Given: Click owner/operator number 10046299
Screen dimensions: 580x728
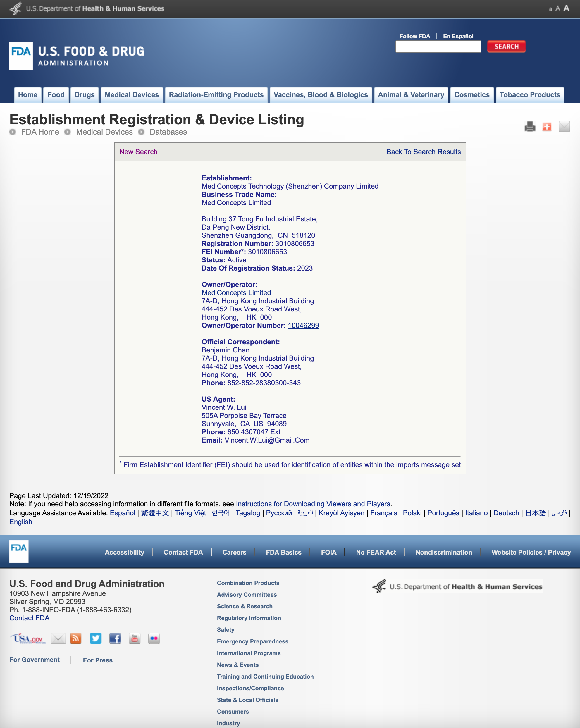Looking at the screenshot, I should [303, 326].
